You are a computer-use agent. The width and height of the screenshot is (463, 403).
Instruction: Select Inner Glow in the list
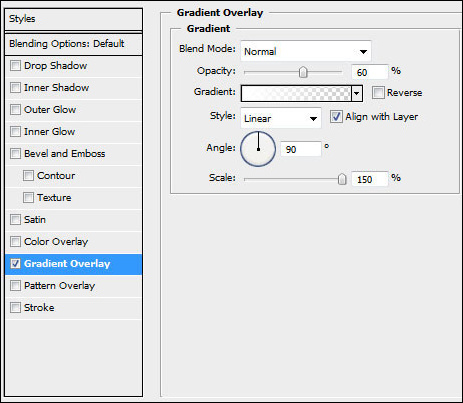click(49, 132)
